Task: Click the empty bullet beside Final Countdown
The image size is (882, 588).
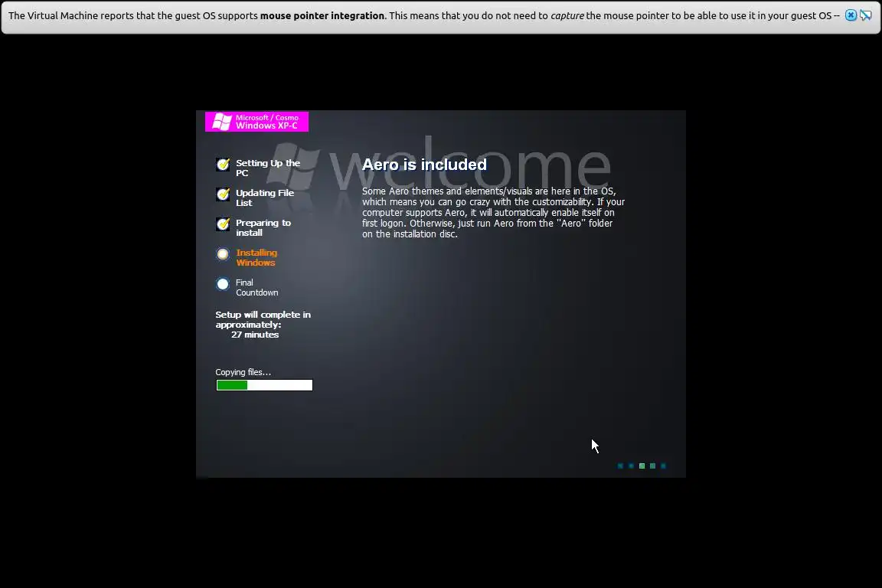Action: coord(223,284)
